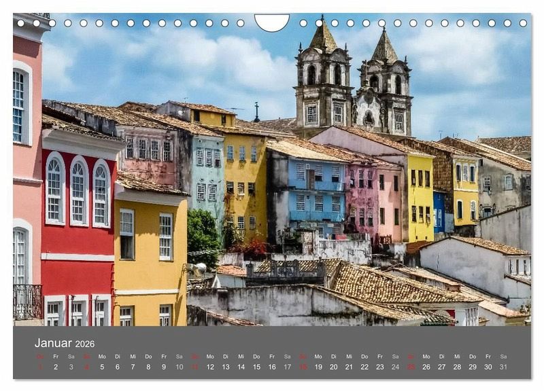This screenshot has height=392, width=544.
Task: Select date 31 in the calendar strip
Action: 503,367
